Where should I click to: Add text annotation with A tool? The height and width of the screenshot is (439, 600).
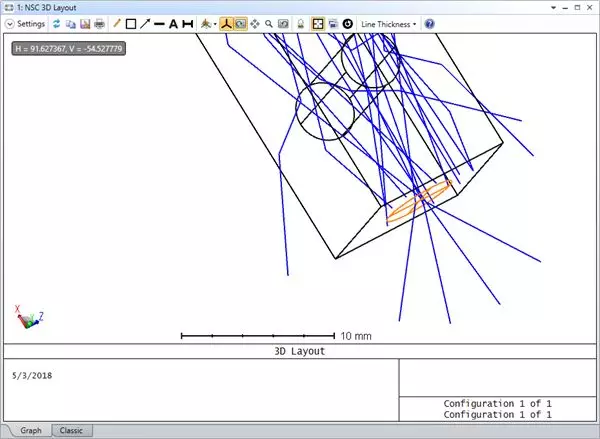(x=173, y=23)
